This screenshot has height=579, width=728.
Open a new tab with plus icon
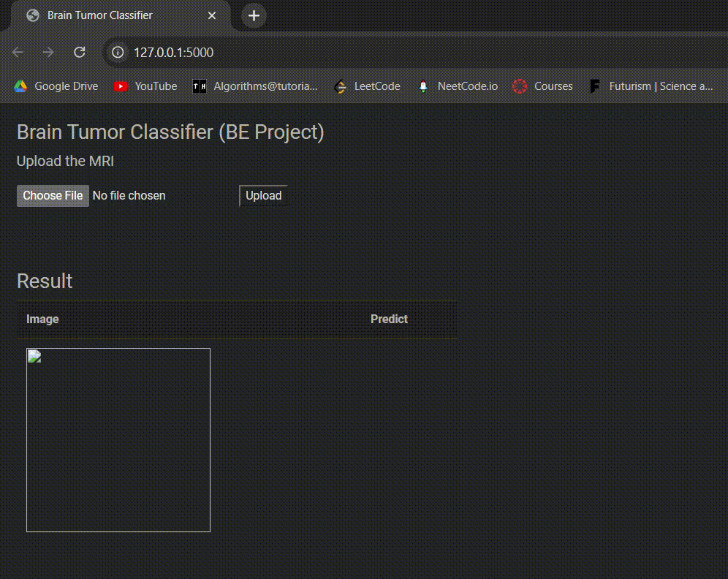[254, 16]
